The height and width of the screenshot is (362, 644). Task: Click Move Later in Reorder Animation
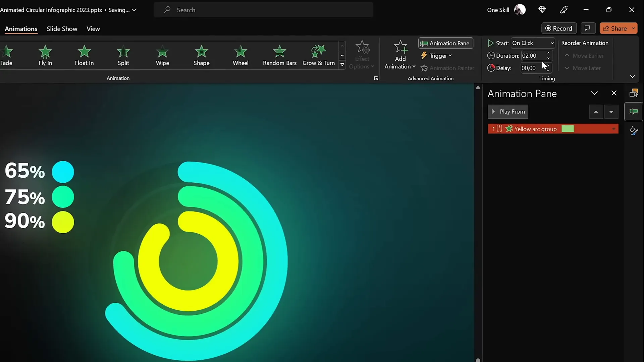tap(583, 68)
